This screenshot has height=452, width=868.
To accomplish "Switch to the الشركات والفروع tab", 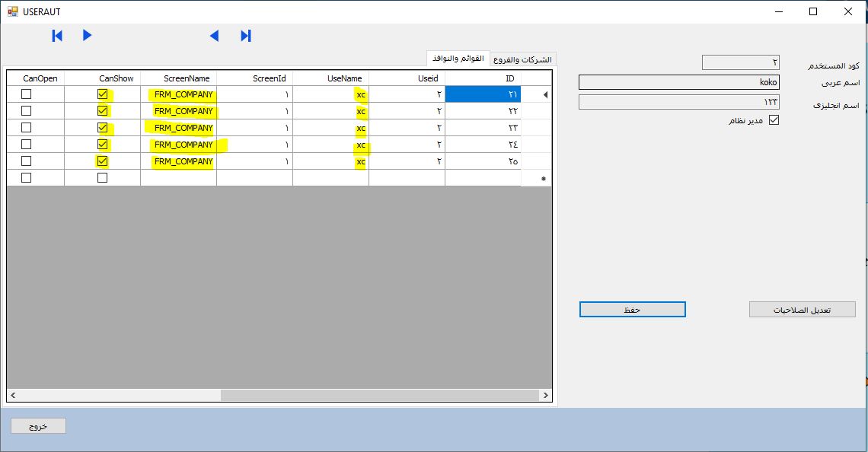I will [x=524, y=59].
